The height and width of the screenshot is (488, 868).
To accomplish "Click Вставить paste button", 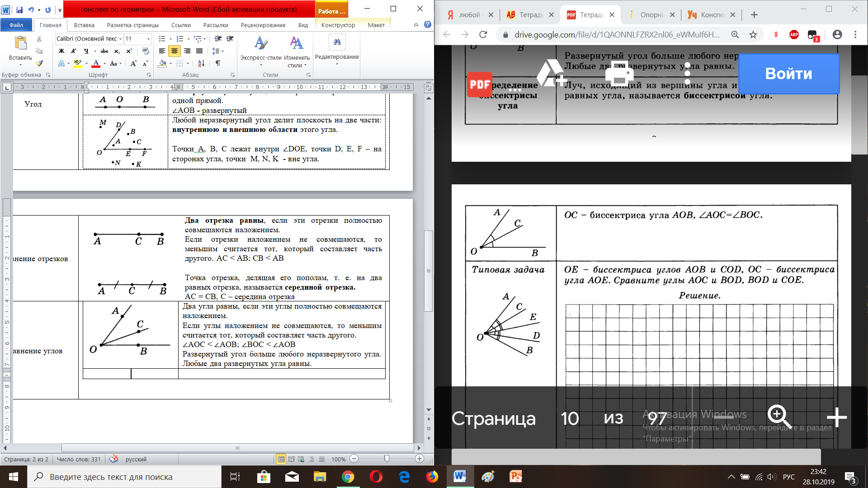I will point(20,48).
